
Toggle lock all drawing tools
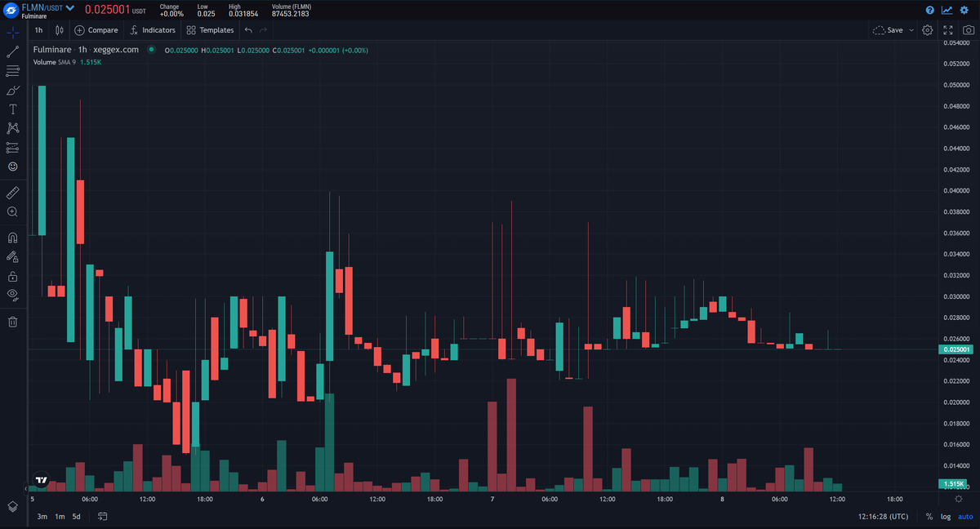(12, 276)
